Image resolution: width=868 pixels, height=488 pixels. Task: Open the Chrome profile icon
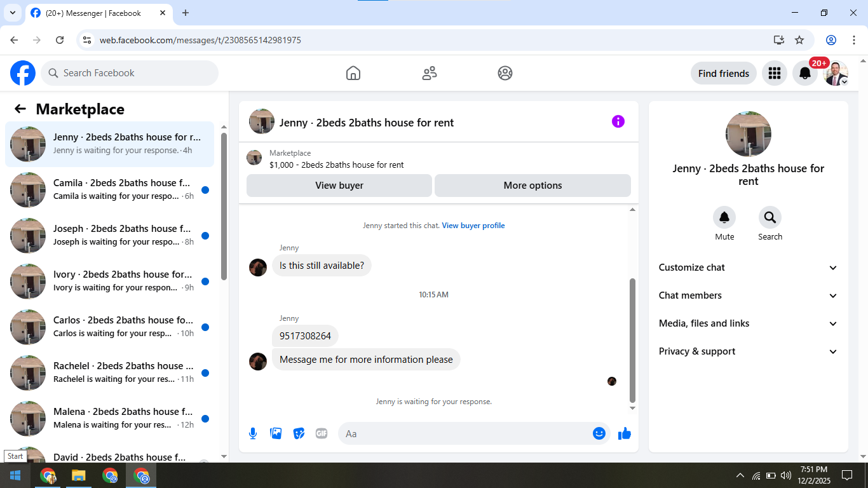[x=831, y=40]
